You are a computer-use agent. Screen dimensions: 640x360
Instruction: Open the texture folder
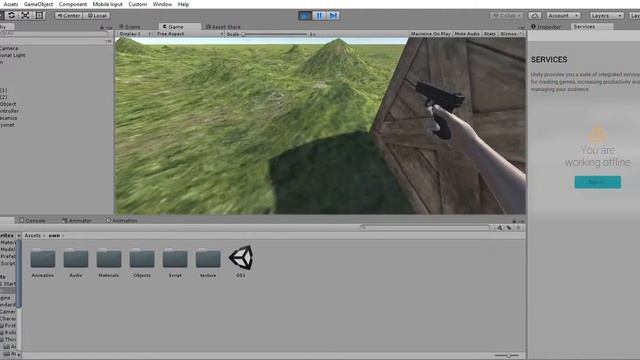[208, 262]
